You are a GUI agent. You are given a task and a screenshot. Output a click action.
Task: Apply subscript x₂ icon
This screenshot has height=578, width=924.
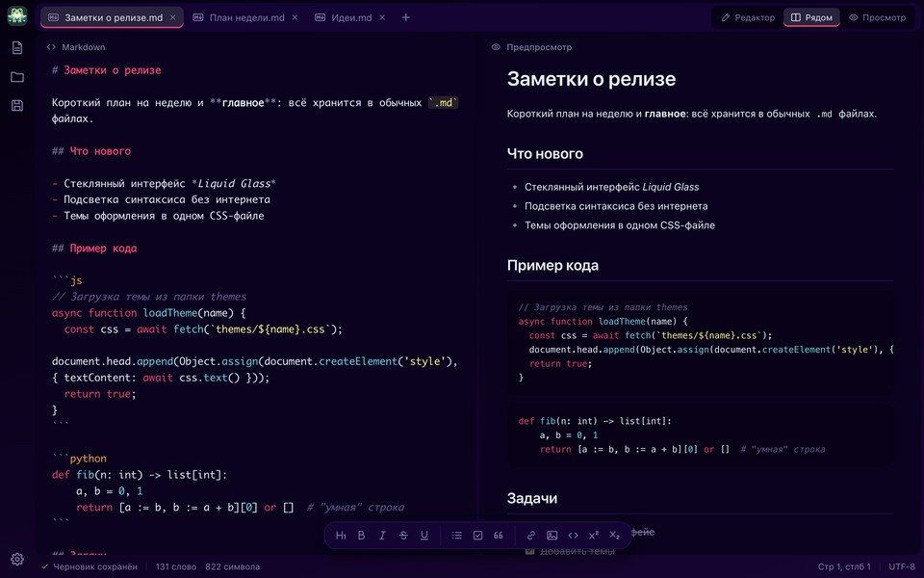click(615, 536)
